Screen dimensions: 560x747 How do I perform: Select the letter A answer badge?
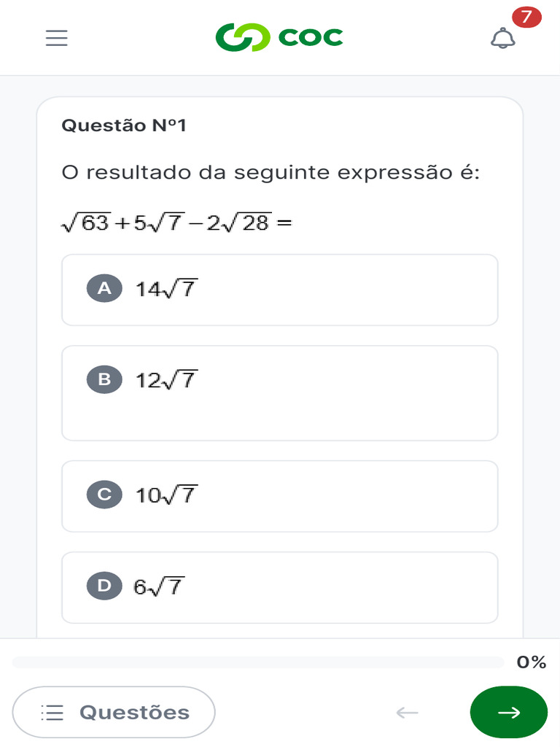pos(104,288)
